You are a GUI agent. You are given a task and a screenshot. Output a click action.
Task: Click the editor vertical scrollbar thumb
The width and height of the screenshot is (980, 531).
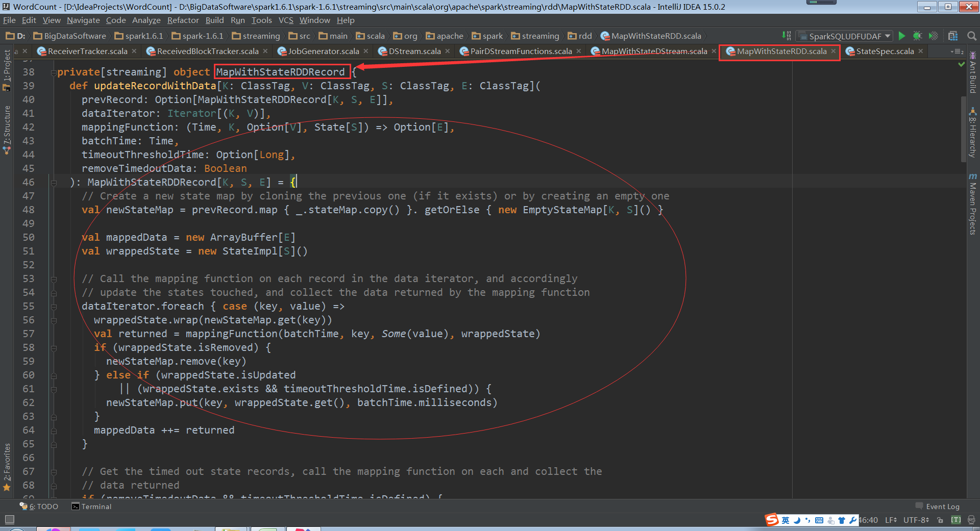click(x=963, y=130)
